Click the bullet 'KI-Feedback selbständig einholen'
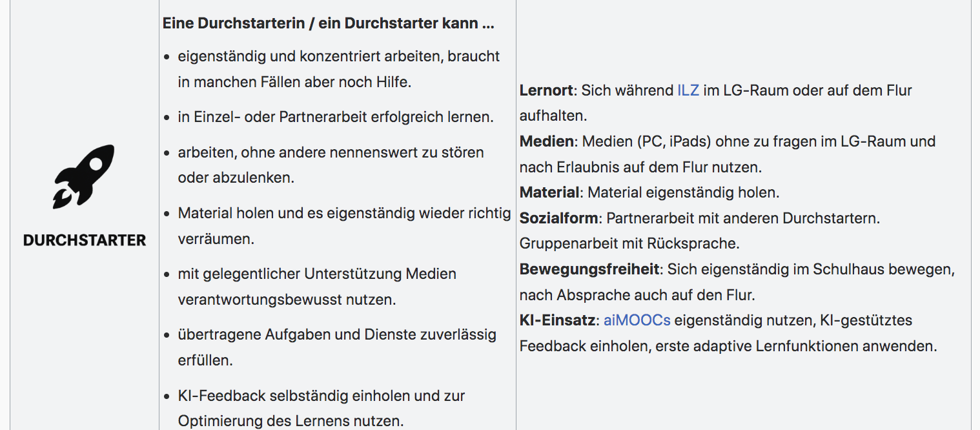 [322, 396]
